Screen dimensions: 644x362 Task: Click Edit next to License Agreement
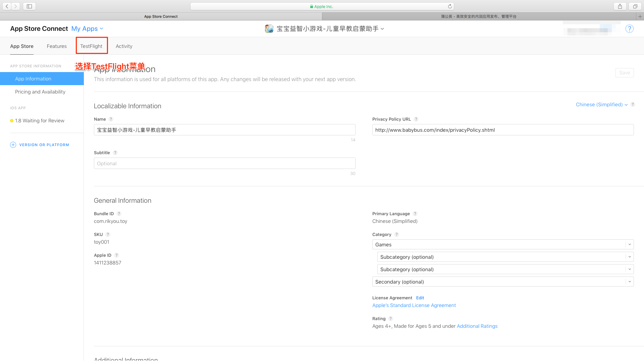point(420,298)
